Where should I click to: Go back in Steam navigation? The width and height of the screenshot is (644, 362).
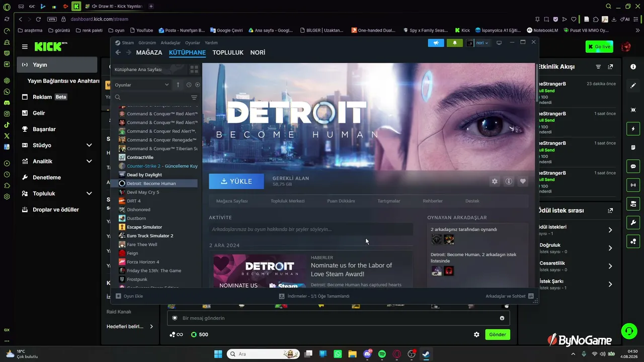pos(118,52)
